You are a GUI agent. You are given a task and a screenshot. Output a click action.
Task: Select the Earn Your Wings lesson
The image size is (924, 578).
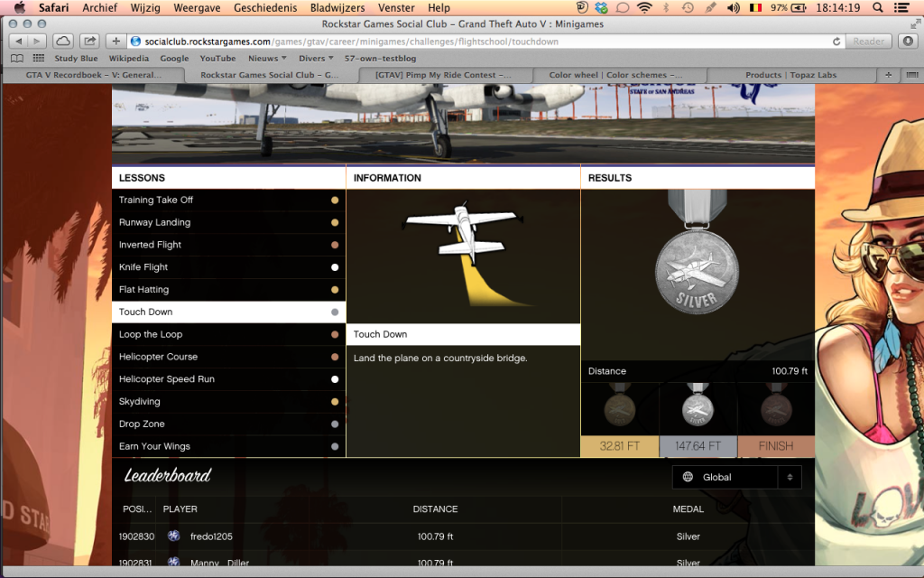(x=228, y=446)
